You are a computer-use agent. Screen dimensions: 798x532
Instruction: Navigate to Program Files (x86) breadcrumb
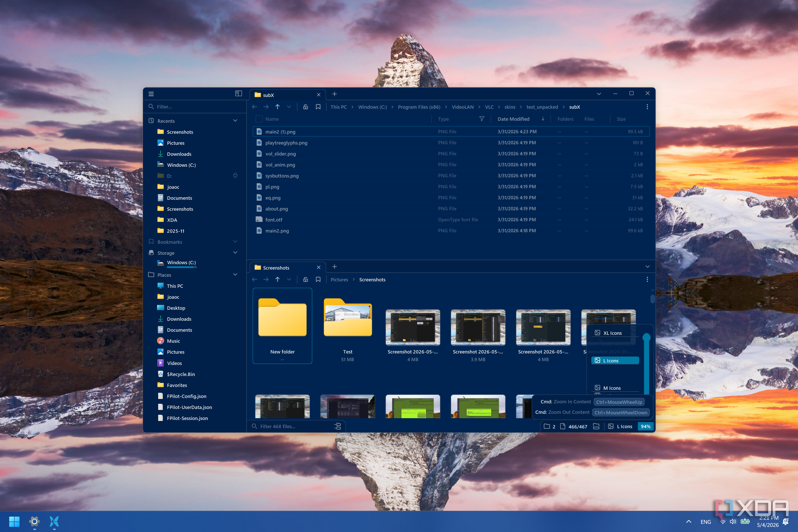(419, 107)
